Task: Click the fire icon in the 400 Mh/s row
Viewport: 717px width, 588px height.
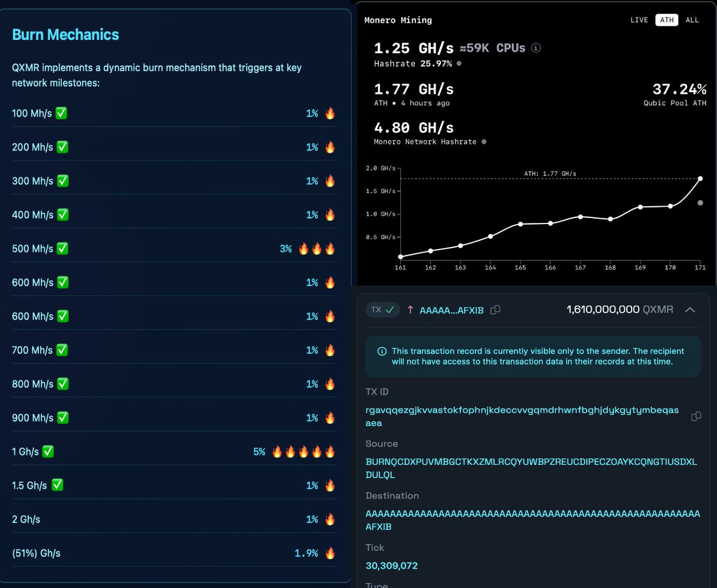Action: click(x=330, y=215)
